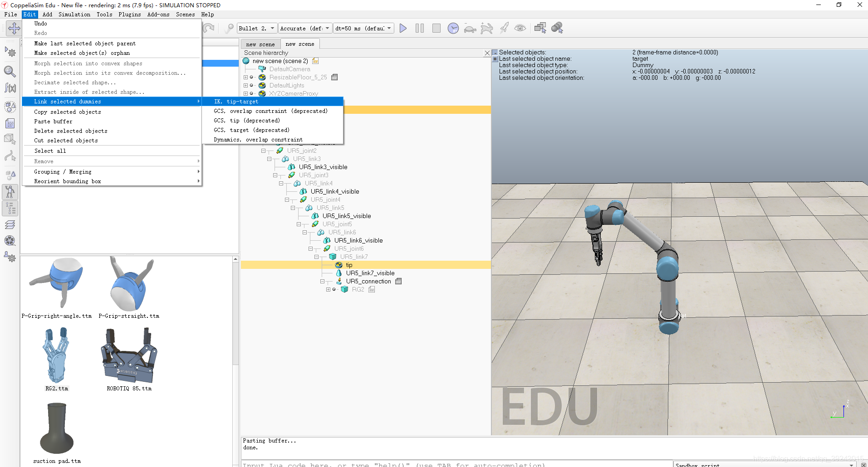Open selection dialog shapes icon
Screen dimensions: 868x467
pos(10,175)
